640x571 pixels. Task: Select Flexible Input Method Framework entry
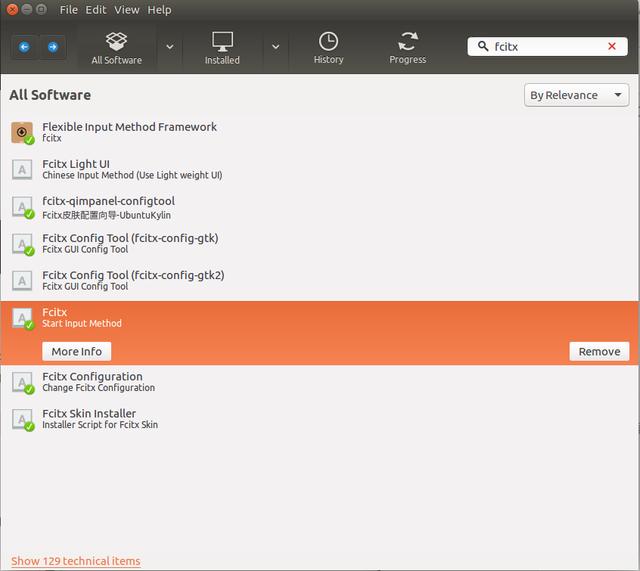[x=319, y=132]
